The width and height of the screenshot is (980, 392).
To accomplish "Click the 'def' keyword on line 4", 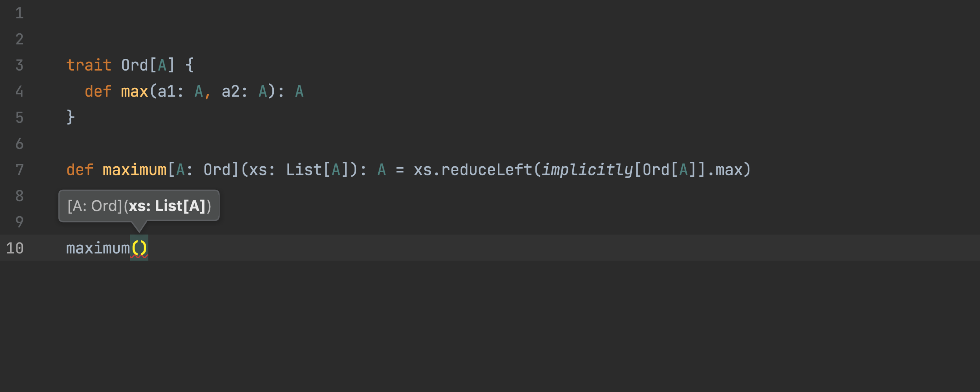I will click(x=98, y=91).
